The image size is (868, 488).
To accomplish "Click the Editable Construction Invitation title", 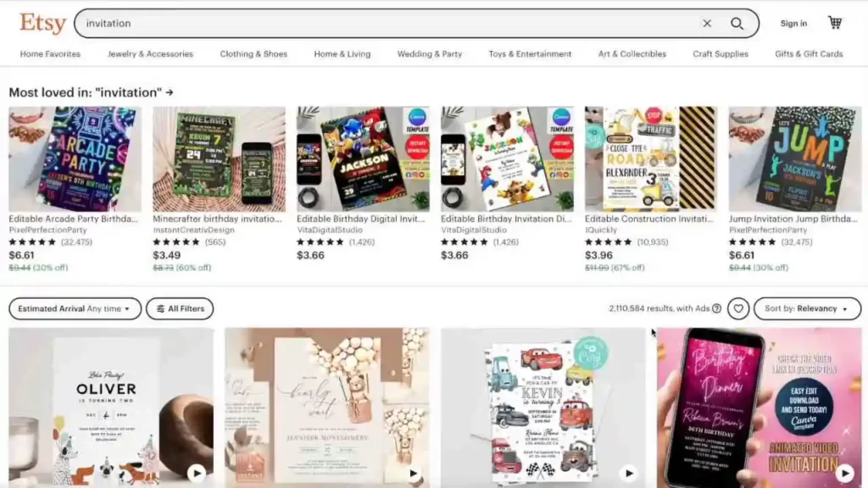I will pos(649,219).
